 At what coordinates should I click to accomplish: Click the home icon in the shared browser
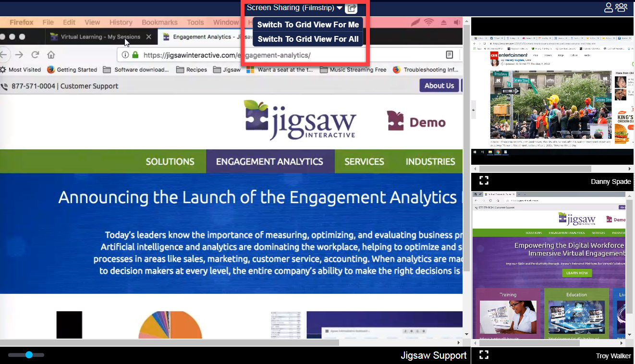tap(51, 55)
